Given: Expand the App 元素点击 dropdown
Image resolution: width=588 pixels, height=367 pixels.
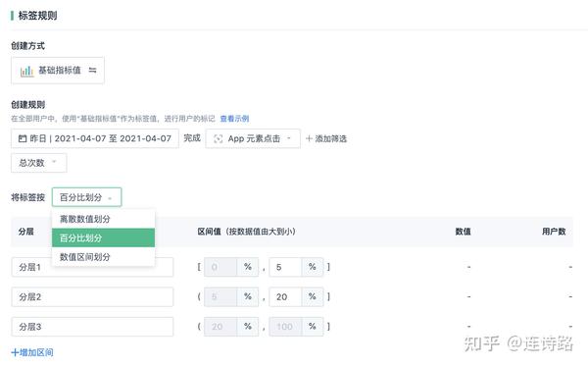Looking at the screenshot, I should point(253,138).
